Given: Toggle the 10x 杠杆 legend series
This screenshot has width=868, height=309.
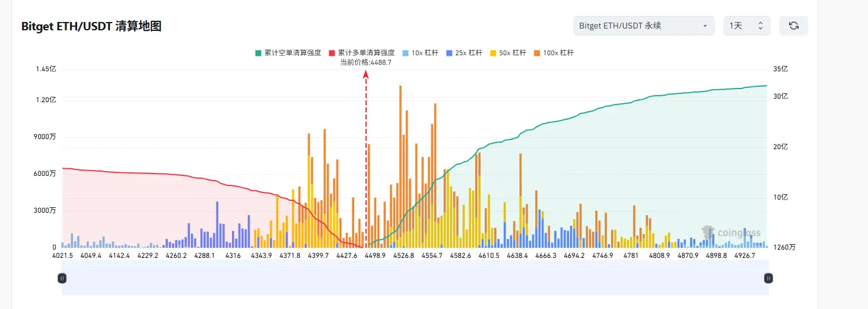Looking at the screenshot, I should [420, 53].
